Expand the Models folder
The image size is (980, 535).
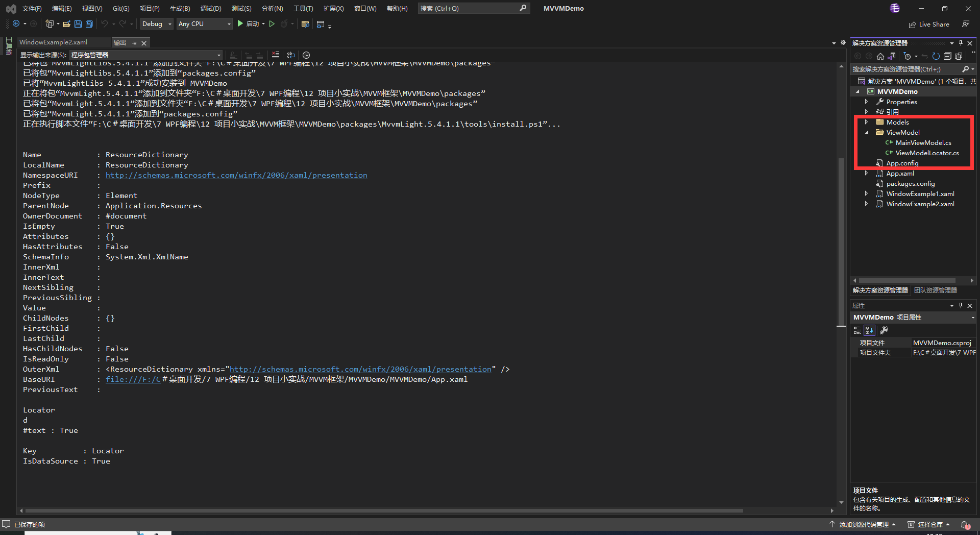pyautogui.click(x=866, y=122)
